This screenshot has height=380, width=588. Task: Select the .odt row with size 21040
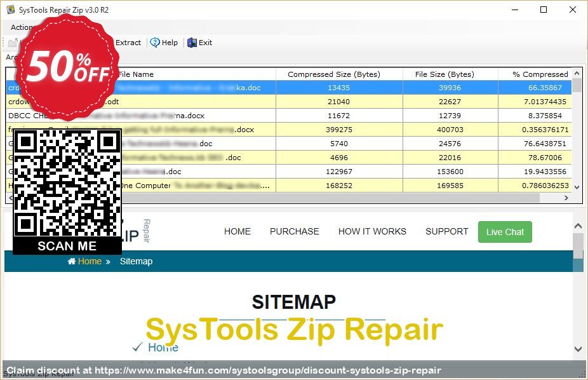289,102
